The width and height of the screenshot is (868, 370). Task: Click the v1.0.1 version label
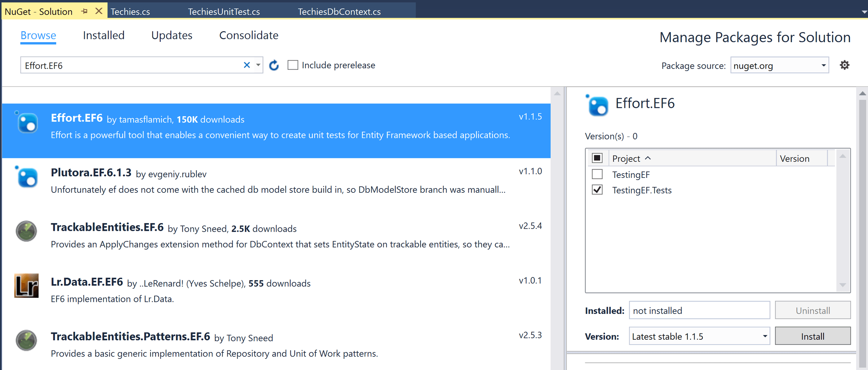530,281
